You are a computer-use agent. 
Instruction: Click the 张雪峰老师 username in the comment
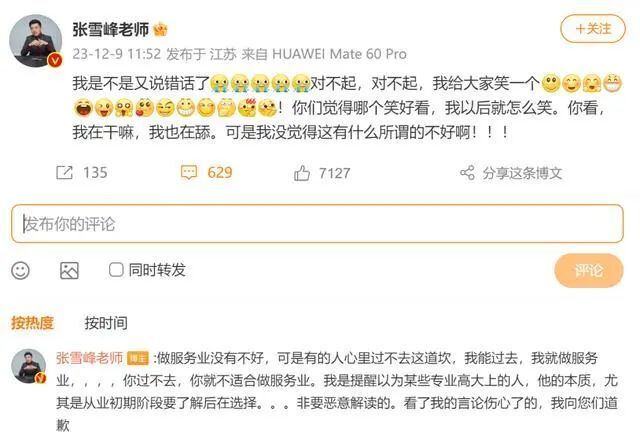click(89, 358)
